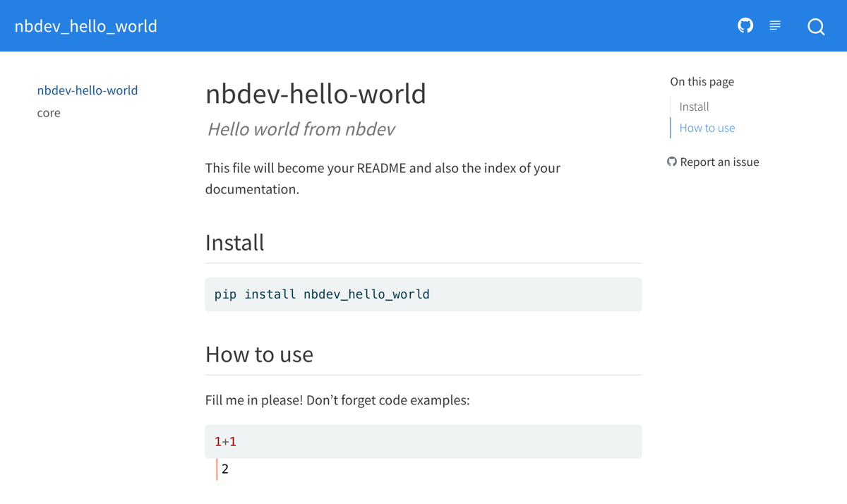Click the README description paragraph
The image size is (847, 504).
coord(383,179)
